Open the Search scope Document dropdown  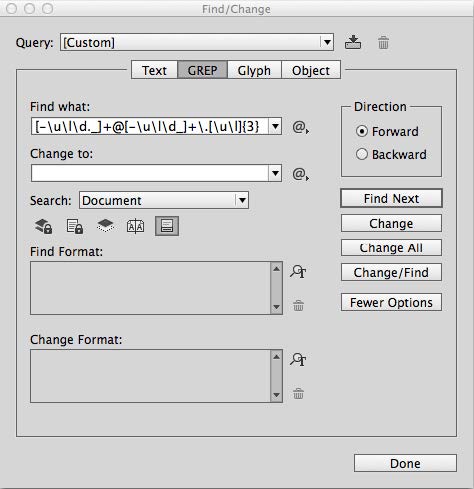(164, 200)
